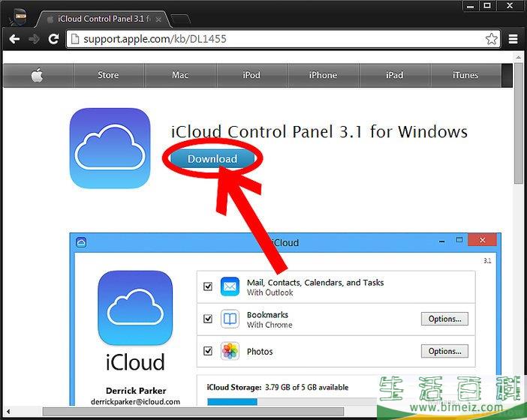527x420 pixels.
Task: Click the horizontal scrollbar thumb
Action: (x=193, y=411)
